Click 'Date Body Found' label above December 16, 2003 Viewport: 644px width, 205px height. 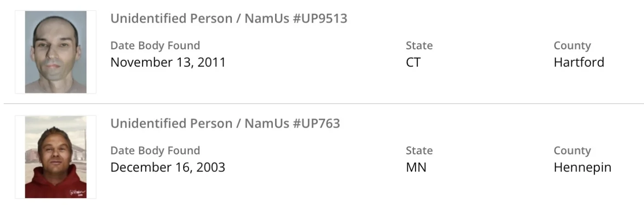[155, 151]
